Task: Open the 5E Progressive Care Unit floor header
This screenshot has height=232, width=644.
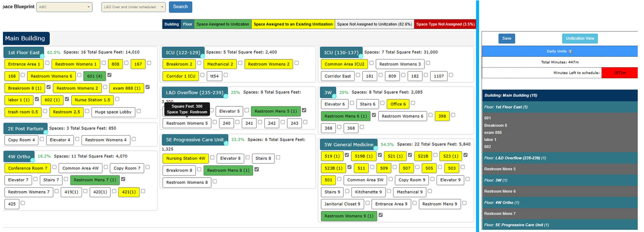Action: tap(194, 139)
